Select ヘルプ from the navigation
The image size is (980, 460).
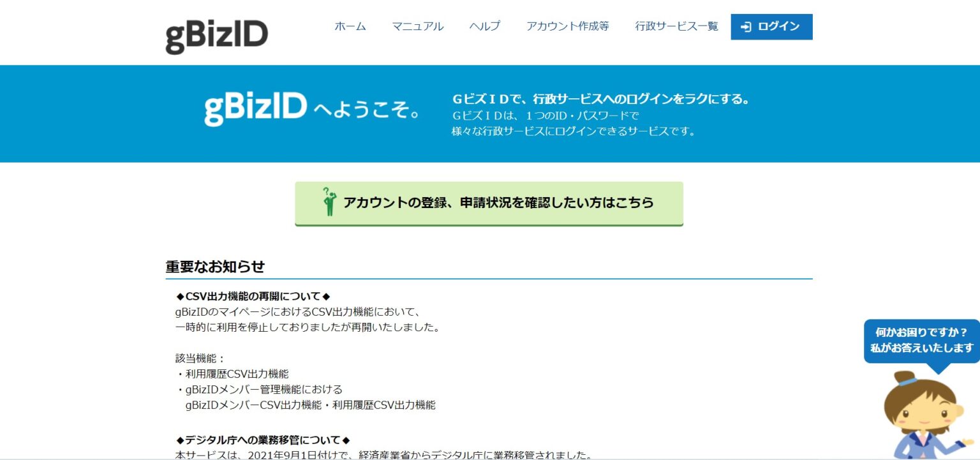click(x=483, y=26)
